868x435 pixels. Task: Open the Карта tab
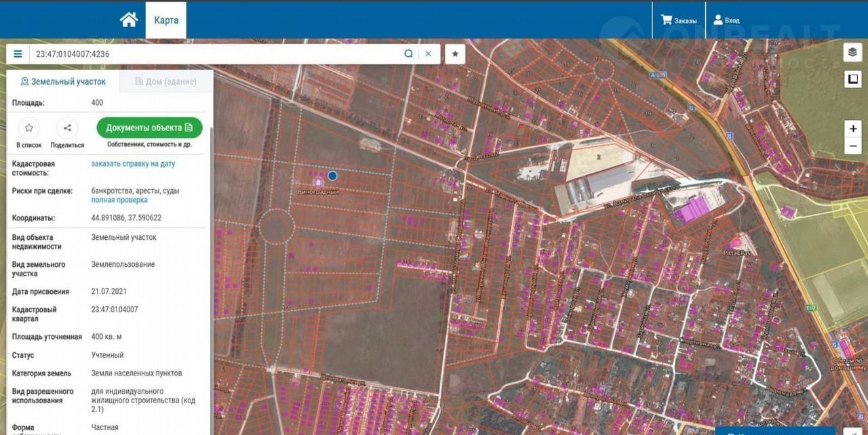tap(166, 20)
